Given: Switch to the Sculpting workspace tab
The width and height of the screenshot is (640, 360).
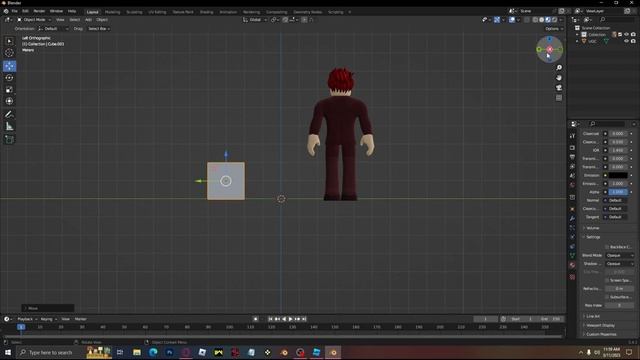Looking at the screenshot, I should click(x=134, y=12).
